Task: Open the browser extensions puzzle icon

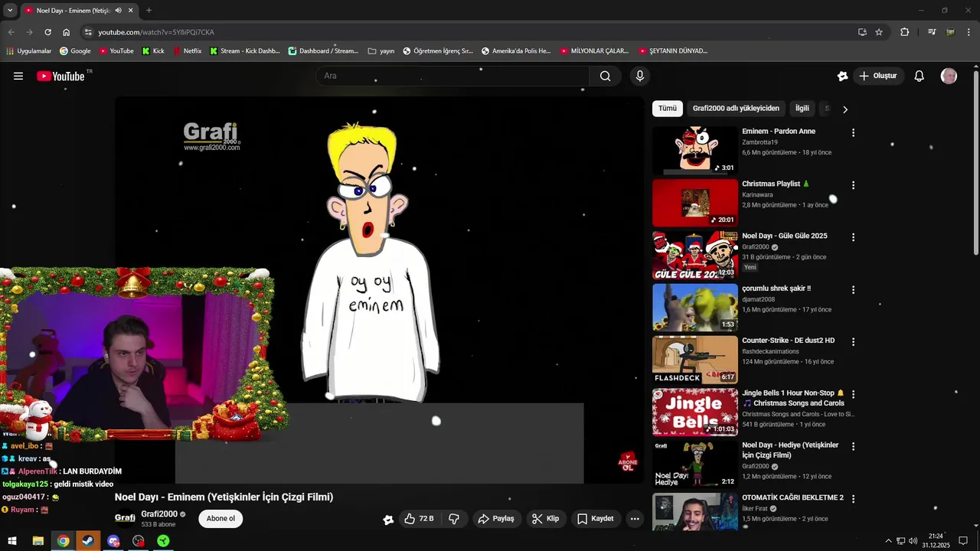Action: (905, 32)
